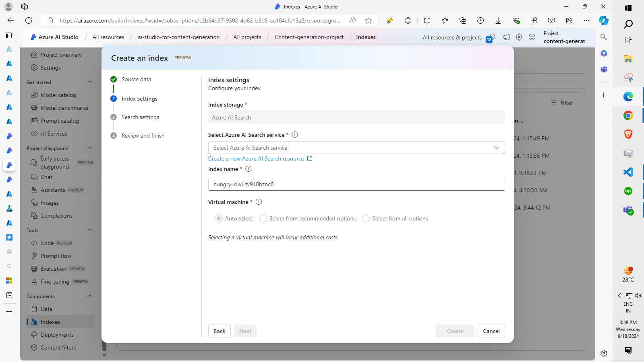Open the browser split screen icon

[x=427, y=21]
